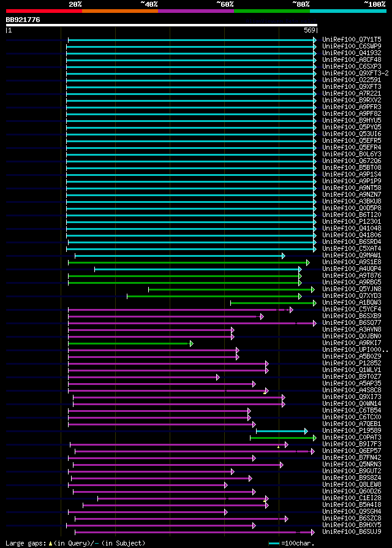Viewport: 392px width, 548px height.
Task: Select the UniRef100_P12301 label
Action: coord(352,221)
